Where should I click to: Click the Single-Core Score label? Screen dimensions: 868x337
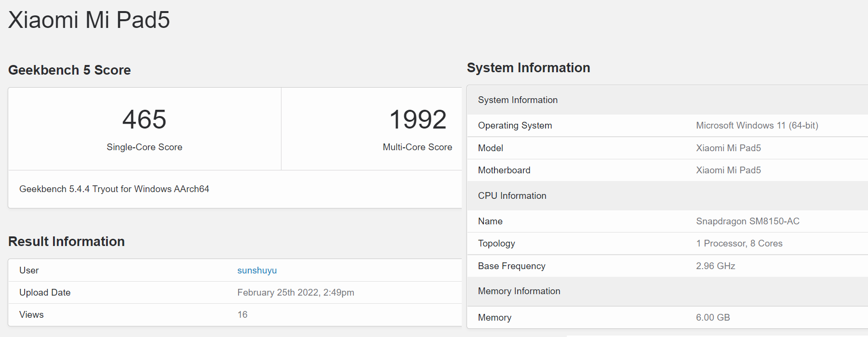point(144,147)
